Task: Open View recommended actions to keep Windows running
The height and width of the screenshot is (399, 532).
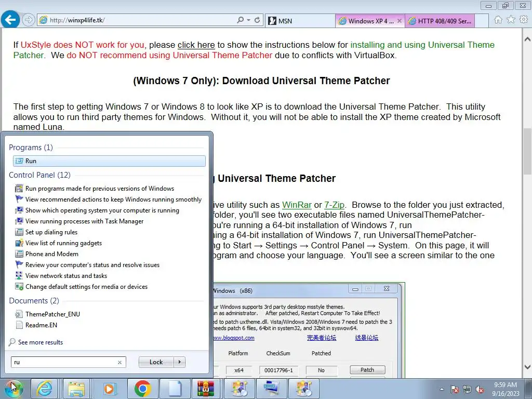Action: coord(109,199)
